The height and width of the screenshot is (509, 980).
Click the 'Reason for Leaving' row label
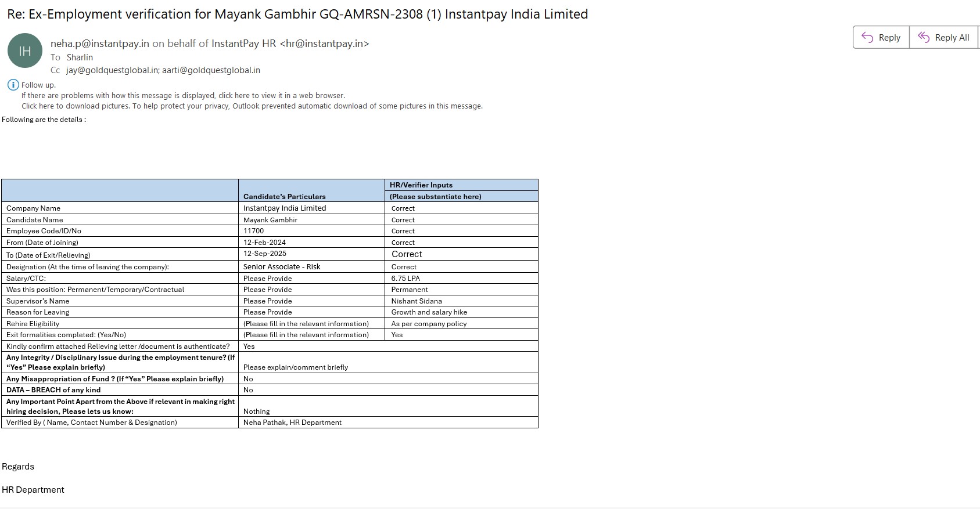coord(38,312)
